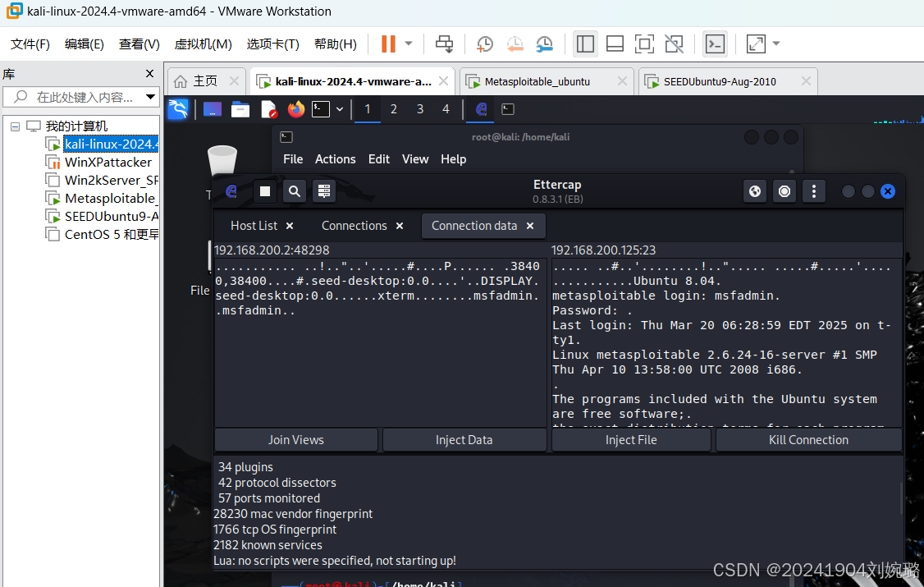Take a snapshot of this VM
The image size is (924, 587).
click(484, 44)
